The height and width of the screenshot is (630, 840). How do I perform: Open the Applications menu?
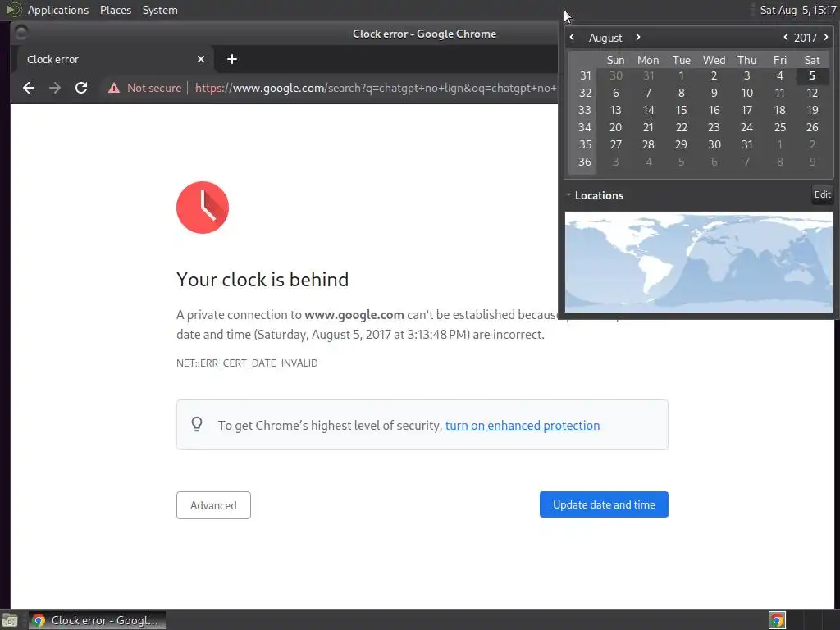(x=58, y=10)
